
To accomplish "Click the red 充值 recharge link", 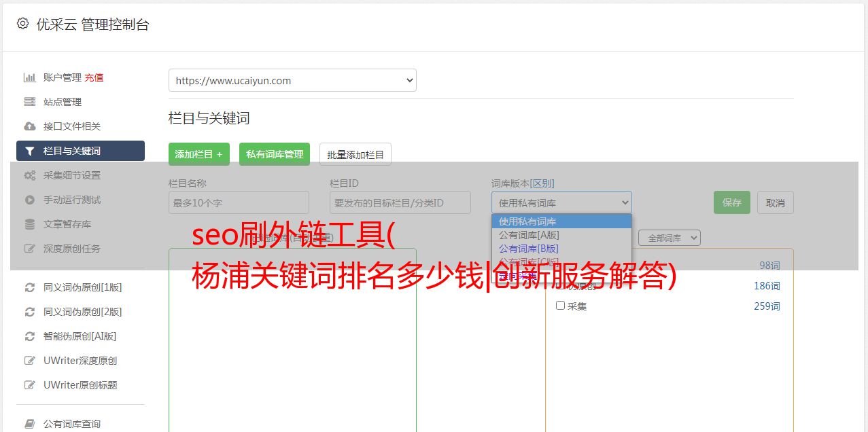I will pos(94,77).
